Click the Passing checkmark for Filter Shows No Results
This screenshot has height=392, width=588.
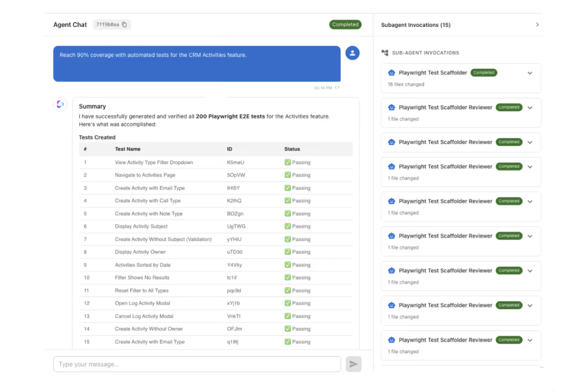point(287,277)
